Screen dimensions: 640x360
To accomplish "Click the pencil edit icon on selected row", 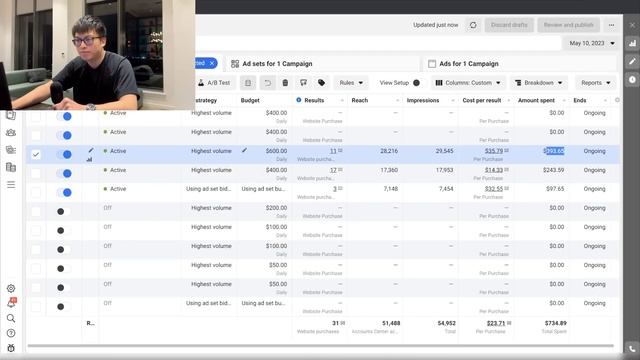I will tap(91, 150).
